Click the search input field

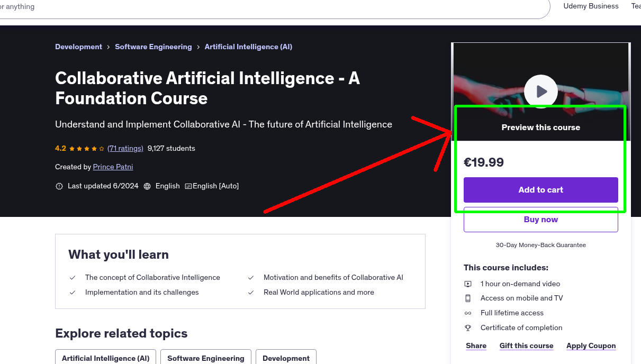[265, 8]
